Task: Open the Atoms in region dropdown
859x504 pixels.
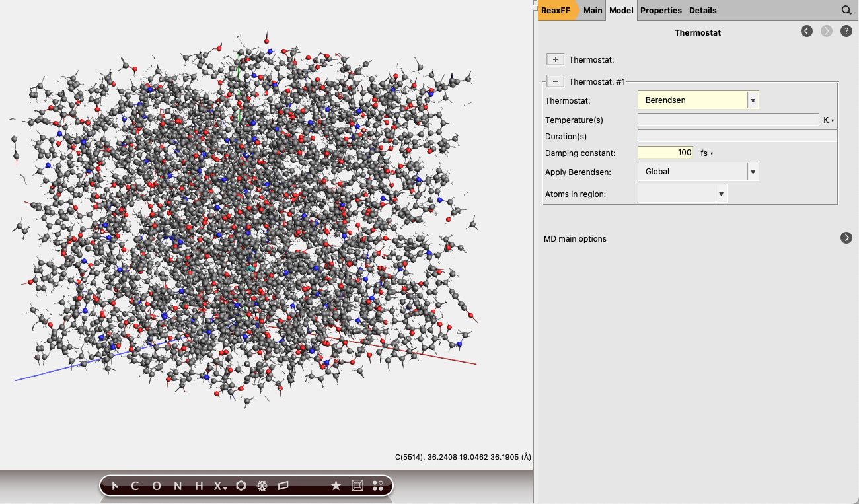Action: click(720, 193)
